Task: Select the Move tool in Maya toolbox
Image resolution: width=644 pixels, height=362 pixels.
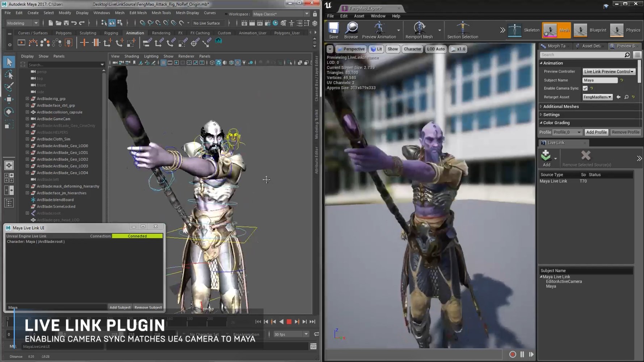Action: coord(9,99)
